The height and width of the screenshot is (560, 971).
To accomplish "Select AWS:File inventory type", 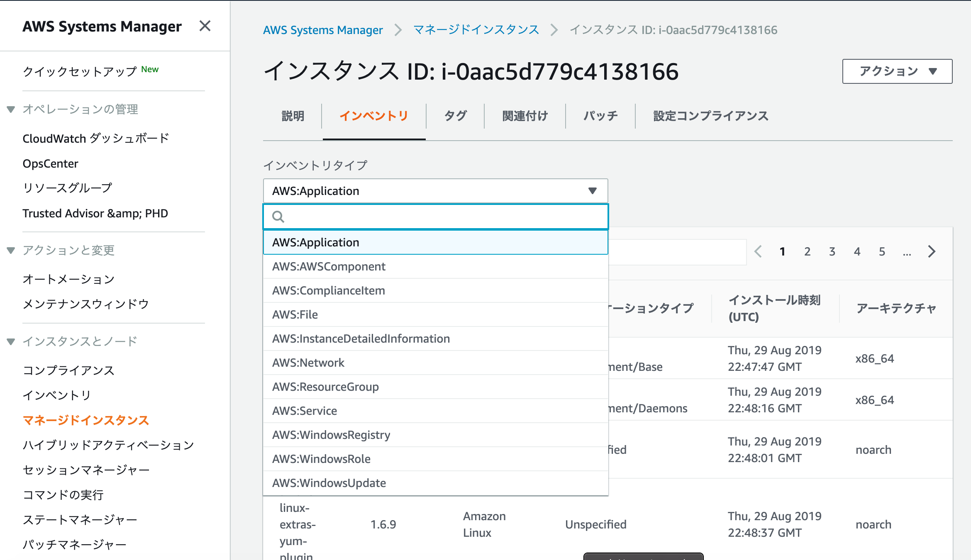I will [x=436, y=314].
